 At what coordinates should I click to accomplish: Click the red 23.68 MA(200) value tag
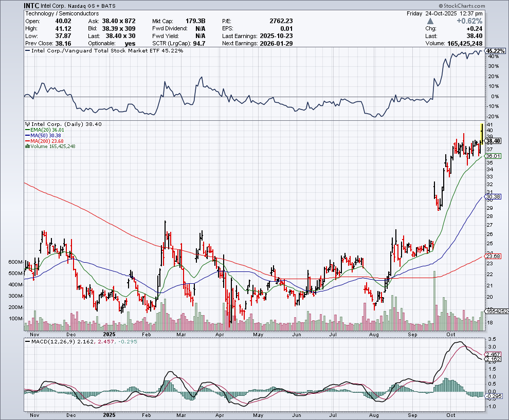tap(493, 256)
